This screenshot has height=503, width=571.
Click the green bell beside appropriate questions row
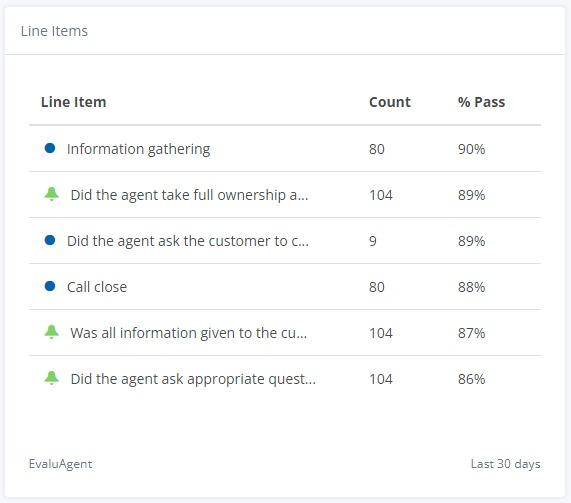(51, 378)
